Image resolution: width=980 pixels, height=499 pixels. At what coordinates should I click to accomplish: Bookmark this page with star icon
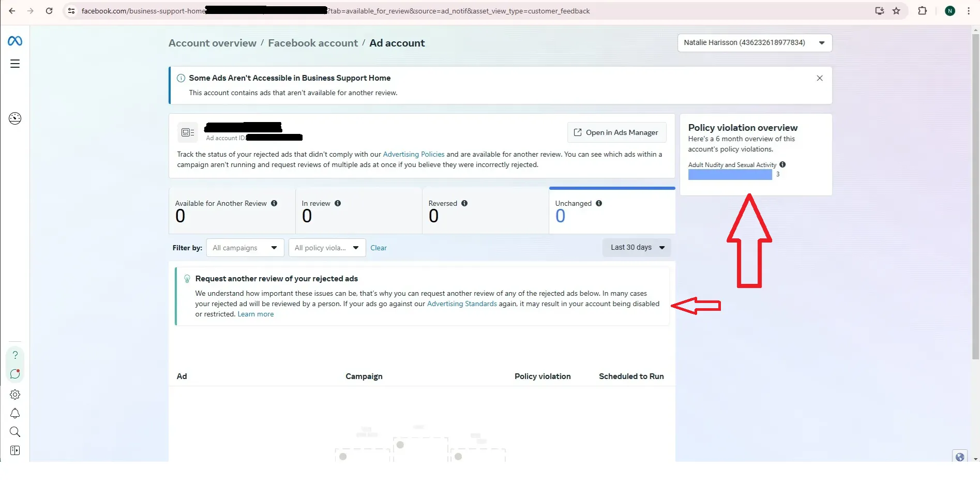[896, 11]
